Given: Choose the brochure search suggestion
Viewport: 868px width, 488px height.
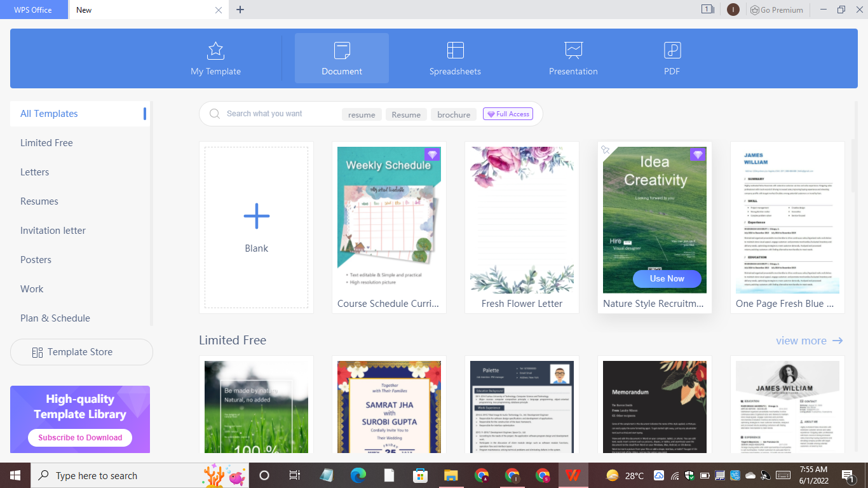Looking at the screenshot, I should (453, 114).
